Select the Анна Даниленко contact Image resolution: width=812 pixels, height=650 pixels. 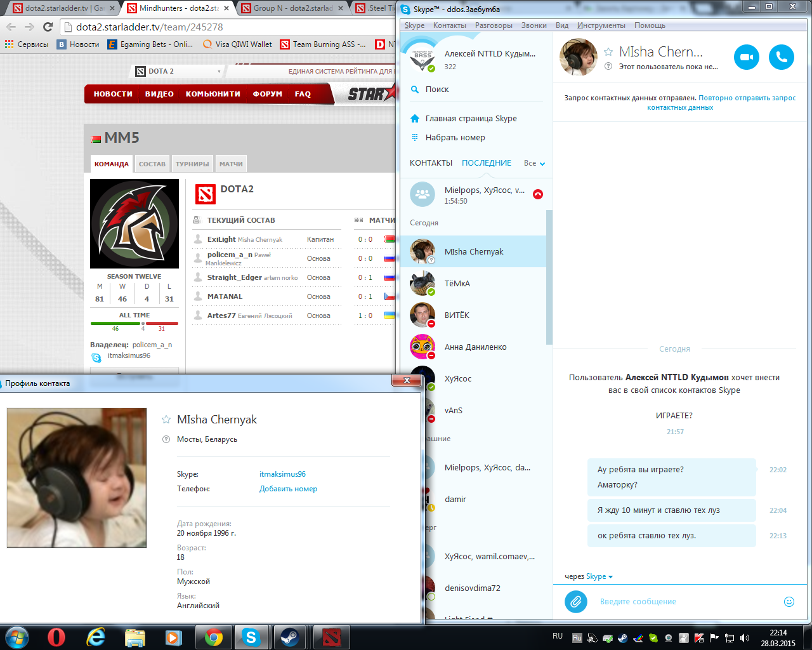473,347
